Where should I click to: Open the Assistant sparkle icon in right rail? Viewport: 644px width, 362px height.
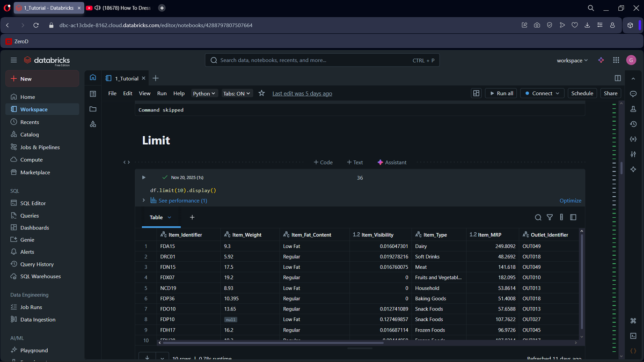(x=633, y=169)
